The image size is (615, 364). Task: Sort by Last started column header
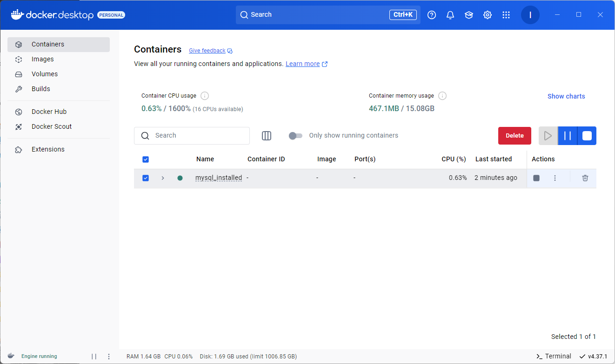click(494, 159)
